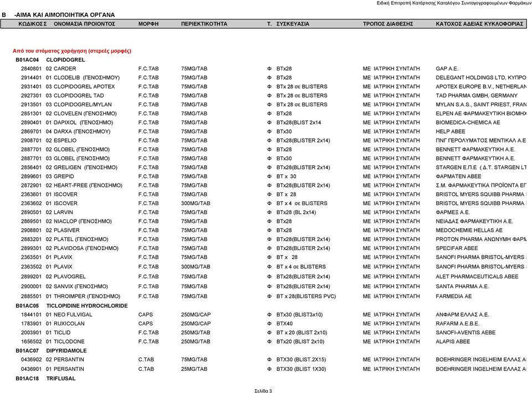Select product name TICLID
532x393 pixels.
[x=62, y=333]
